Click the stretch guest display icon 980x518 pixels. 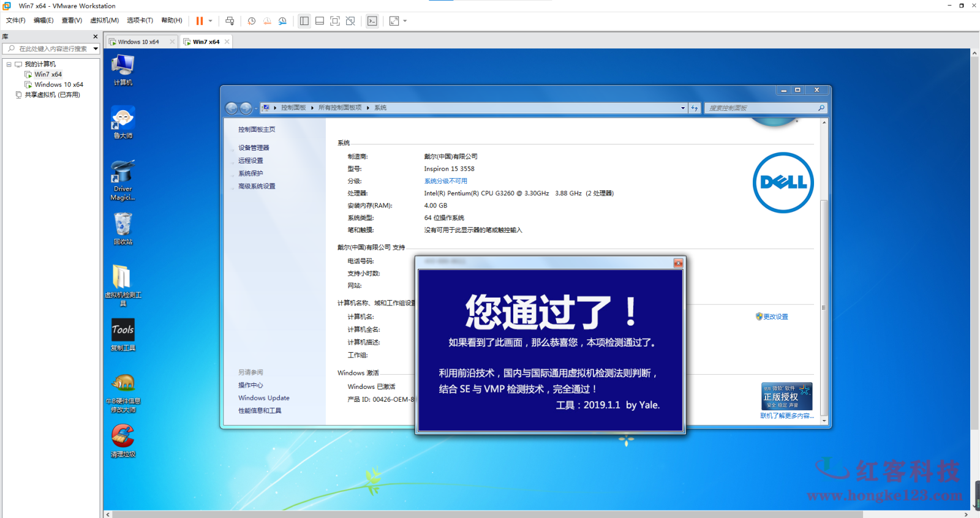pyautogui.click(x=394, y=21)
